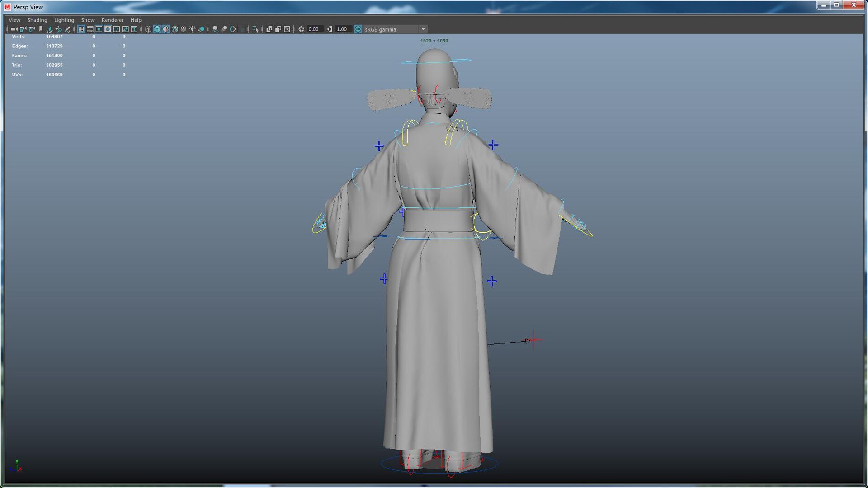Screen dimensions: 868x488
Task: Click the Exposure value field 0.00
Action: pos(314,29)
